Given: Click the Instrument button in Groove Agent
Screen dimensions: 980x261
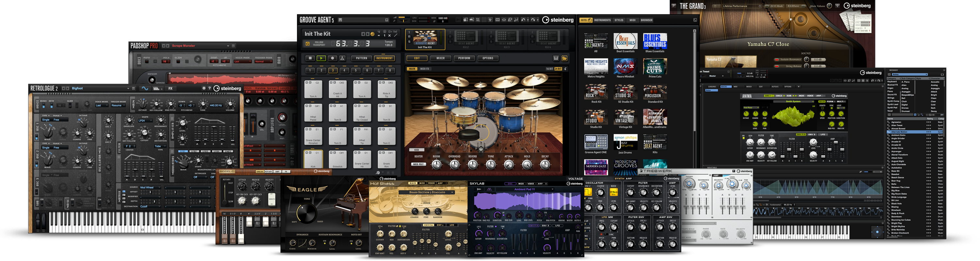Looking at the screenshot, I should coord(384,58).
